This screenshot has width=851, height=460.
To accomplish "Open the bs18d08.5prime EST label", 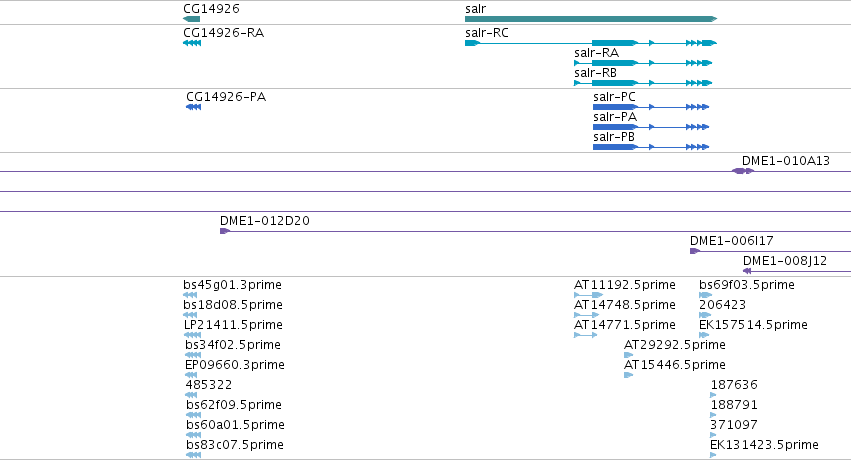I will coord(233,305).
